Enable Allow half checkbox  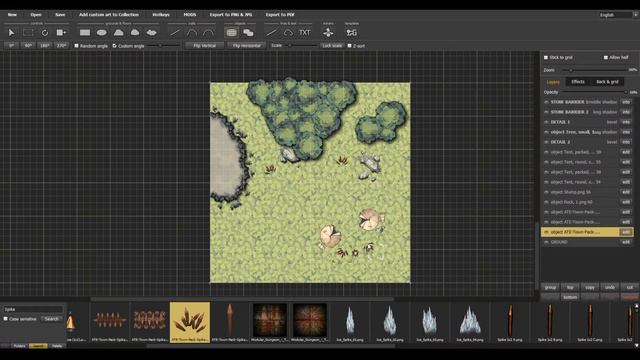[606, 58]
